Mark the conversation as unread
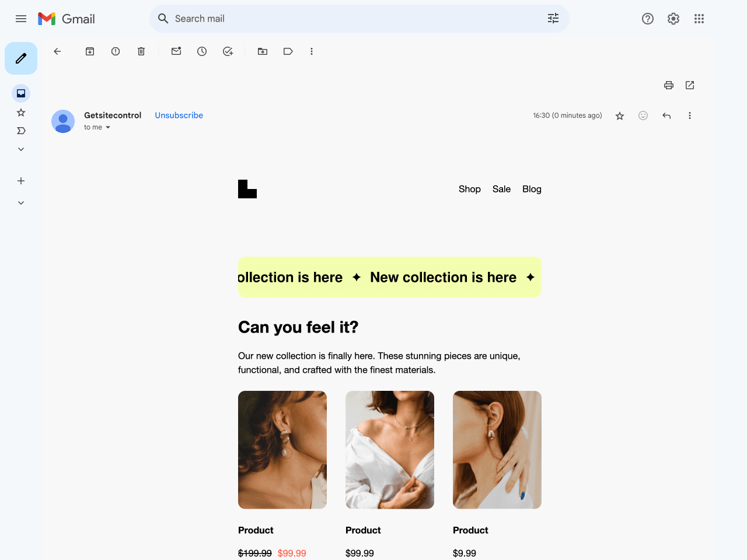This screenshot has height=560, width=747. (176, 51)
